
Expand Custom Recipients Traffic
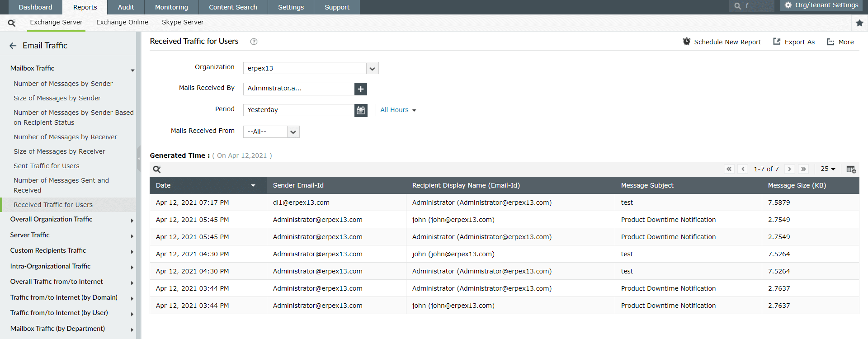(x=132, y=252)
